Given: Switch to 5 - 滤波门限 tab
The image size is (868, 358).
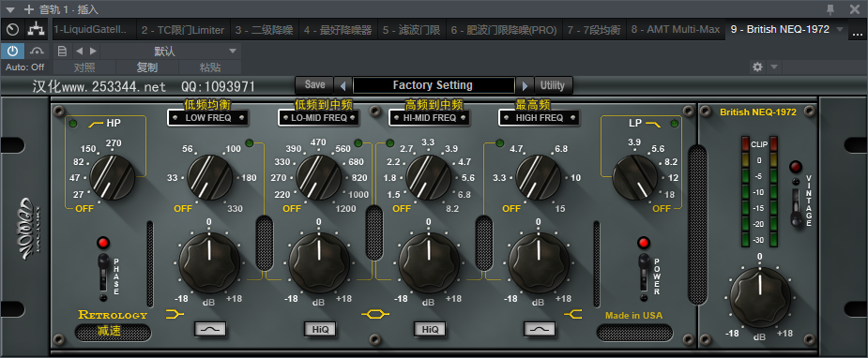Looking at the screenshot, I should [x=412, y=30].
